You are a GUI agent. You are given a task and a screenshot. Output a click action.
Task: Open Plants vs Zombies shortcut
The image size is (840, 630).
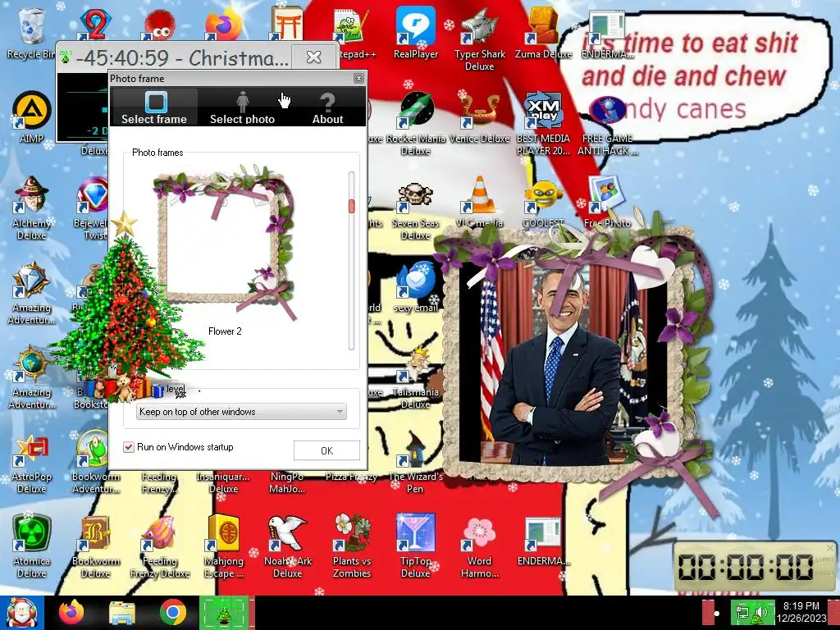[351, 546]
